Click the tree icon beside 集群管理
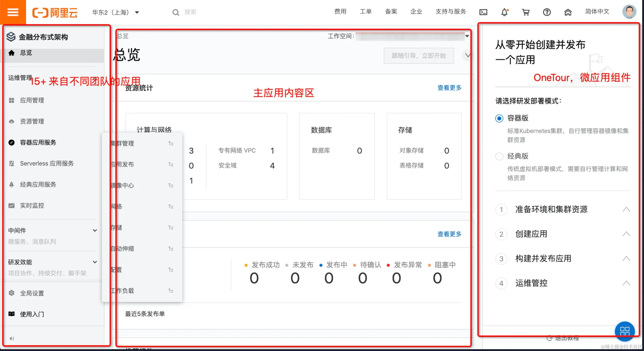 (x=170, y=143)
